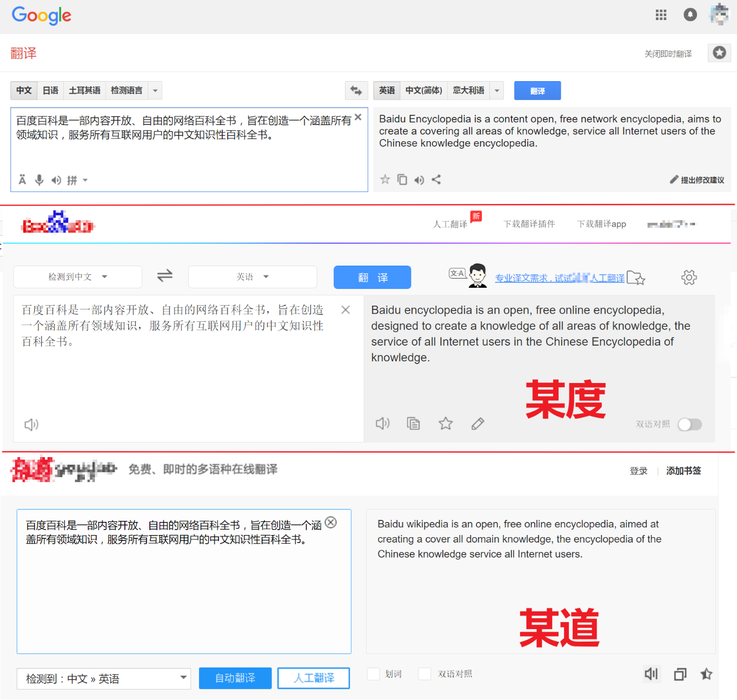737x700 pixels.
Task: Listen to Google source text
Action: [x=56, y=180]
